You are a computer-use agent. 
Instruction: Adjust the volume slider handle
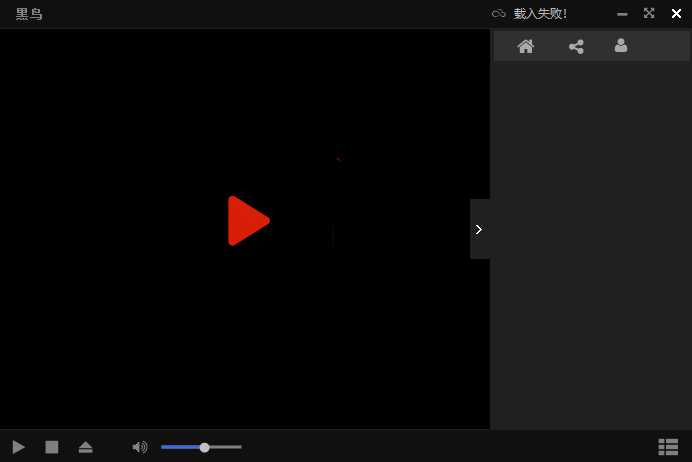(204, 447)
